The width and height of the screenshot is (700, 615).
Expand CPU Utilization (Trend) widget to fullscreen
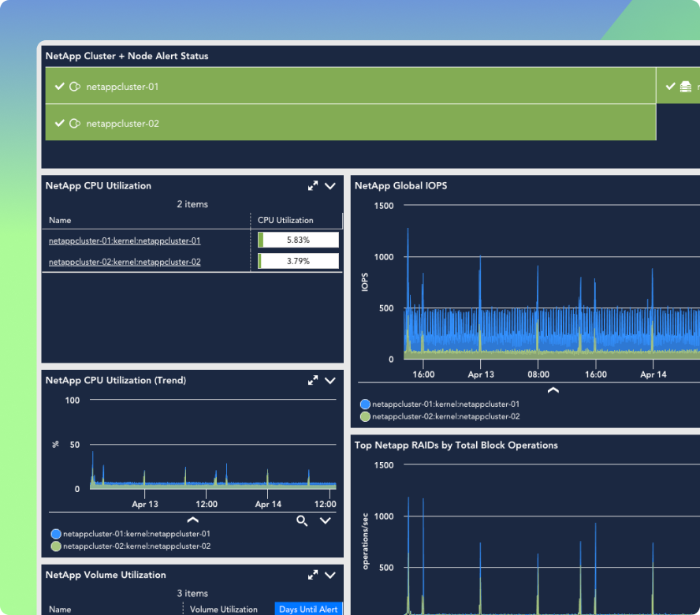[x=313, y=381]
